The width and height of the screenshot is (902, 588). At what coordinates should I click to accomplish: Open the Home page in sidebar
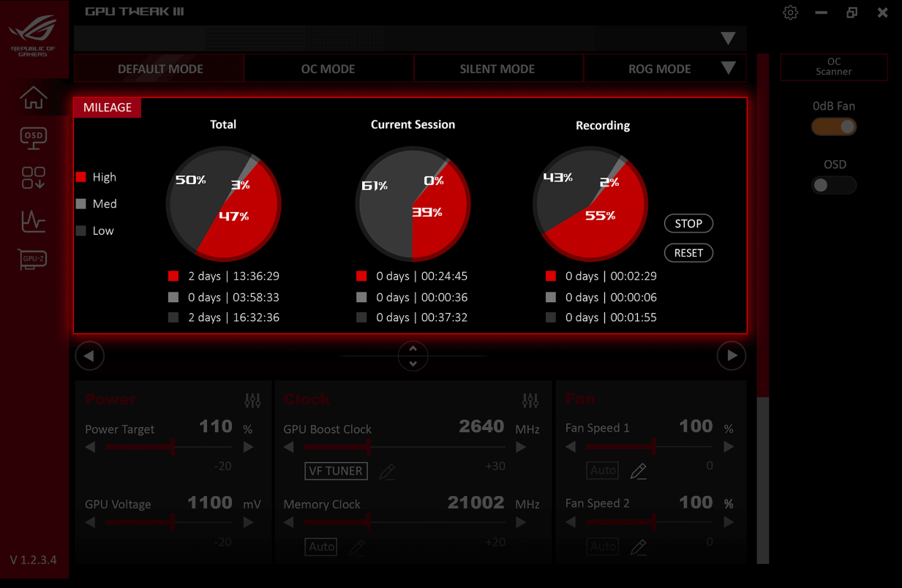pyautogui.click(x=34, y=97)
